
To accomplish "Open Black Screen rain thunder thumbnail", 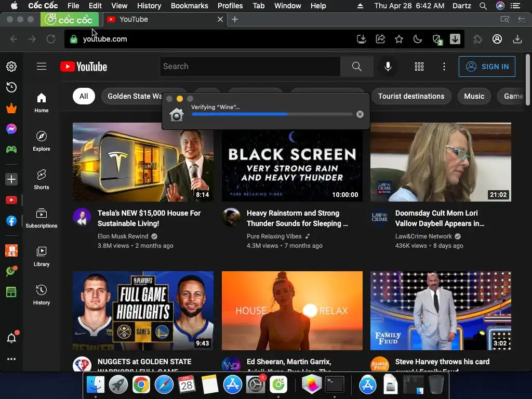I will (292, 166).
